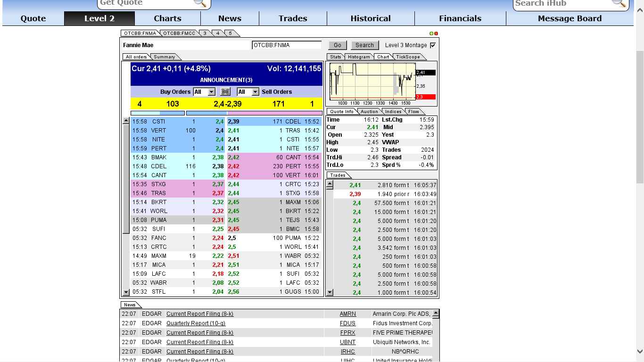Open Message Board from the navigation bar

tap(570, 18)
